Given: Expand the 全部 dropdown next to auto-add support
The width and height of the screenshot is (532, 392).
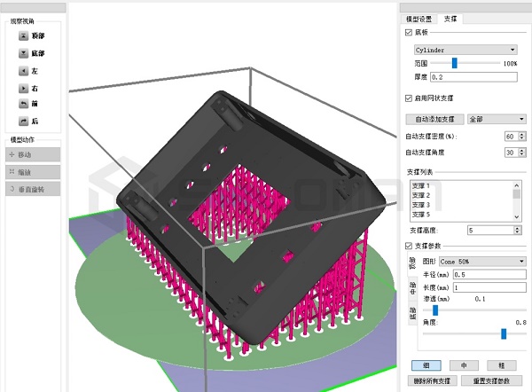Looking at the screenshot, I should 494,118.
